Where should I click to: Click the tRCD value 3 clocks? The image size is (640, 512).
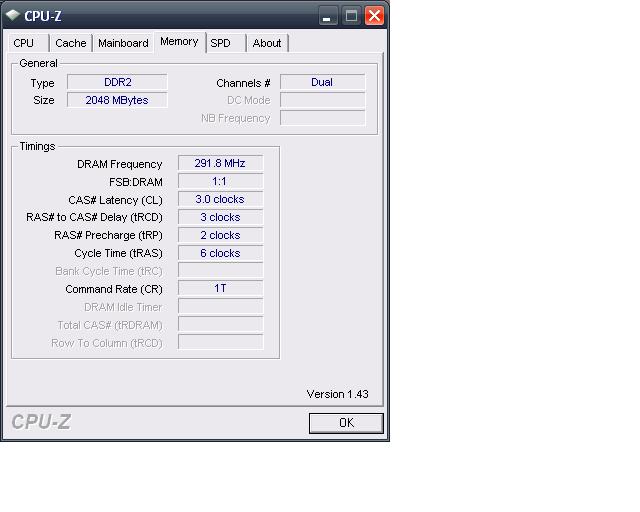click(x=220, y=217)
